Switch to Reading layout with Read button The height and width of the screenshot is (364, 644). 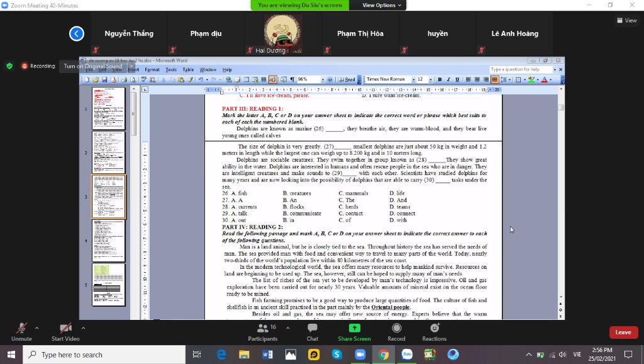click(347, 79)
